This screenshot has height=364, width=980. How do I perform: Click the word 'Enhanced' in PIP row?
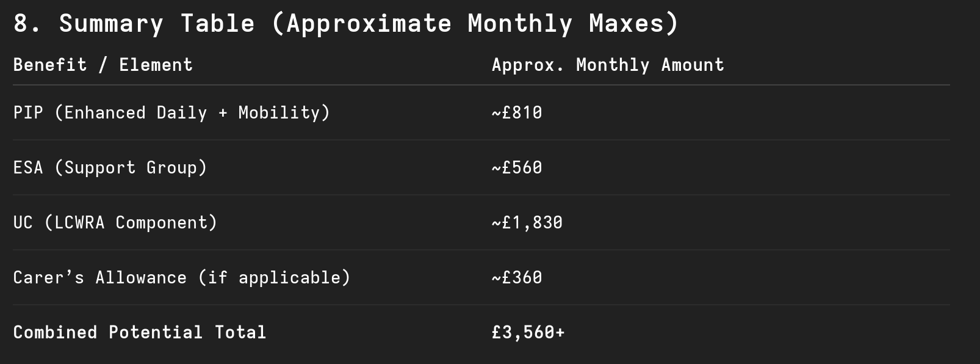pos(105,113)
